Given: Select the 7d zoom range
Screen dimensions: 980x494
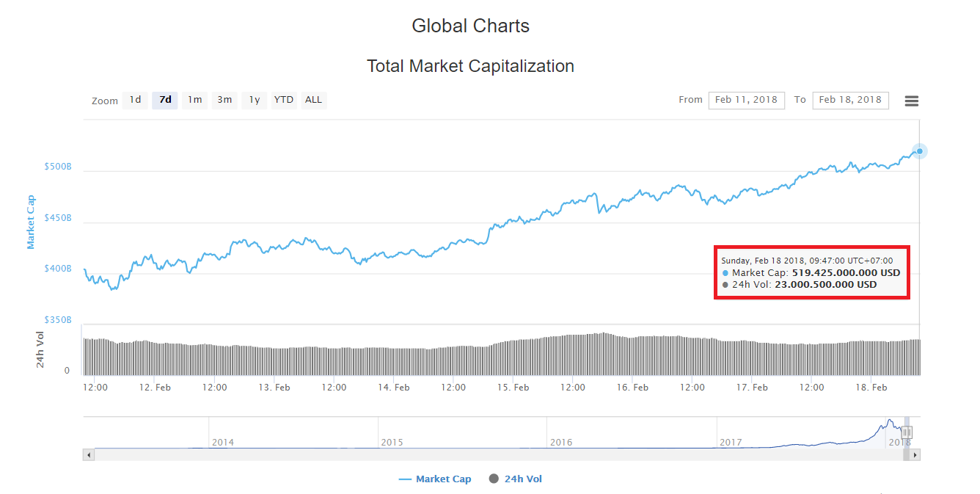Looking at the screenshot, I should [165, 100].
